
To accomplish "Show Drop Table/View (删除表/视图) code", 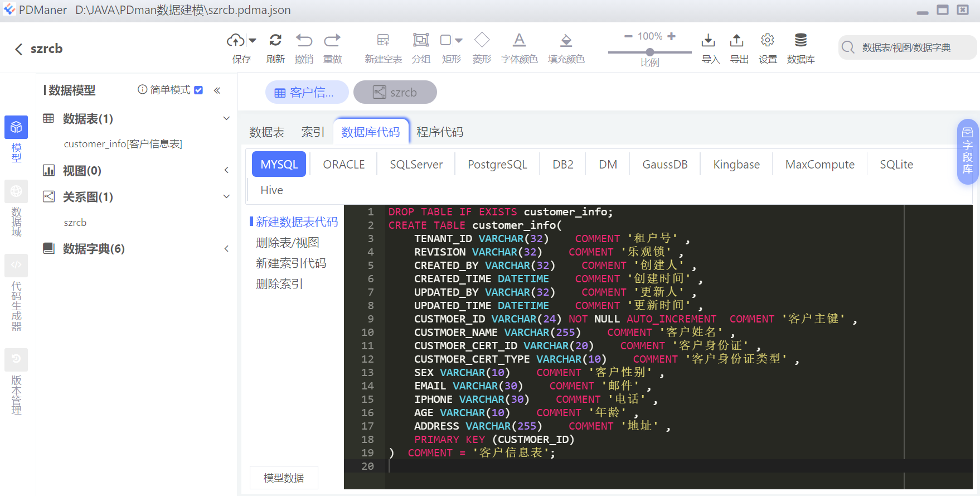I will [288, 243].
